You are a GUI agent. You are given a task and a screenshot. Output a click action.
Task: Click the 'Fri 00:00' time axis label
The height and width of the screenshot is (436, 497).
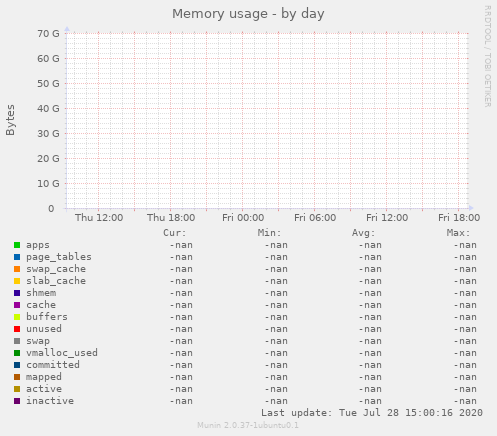[x=243, y=218]
